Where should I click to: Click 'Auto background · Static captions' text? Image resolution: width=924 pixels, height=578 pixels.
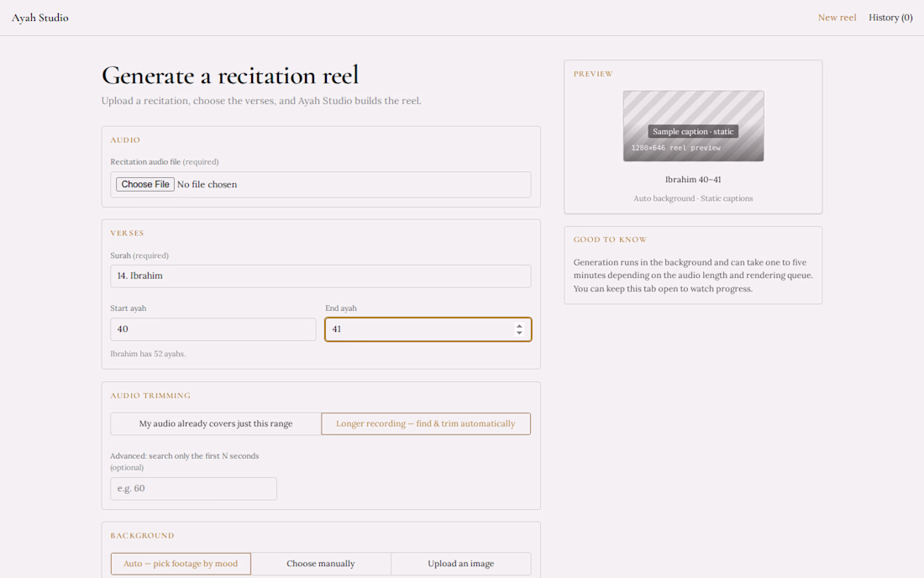(x=693, y=198)
